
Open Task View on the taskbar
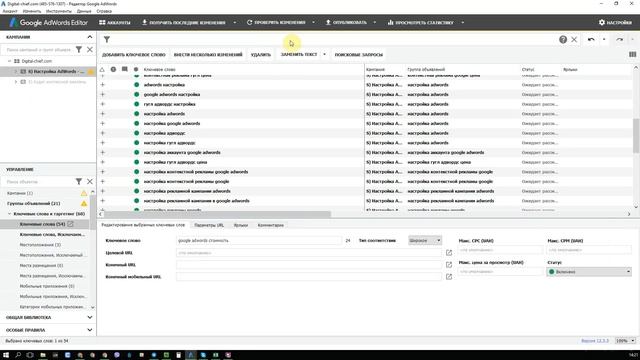[x=30, y=355]
